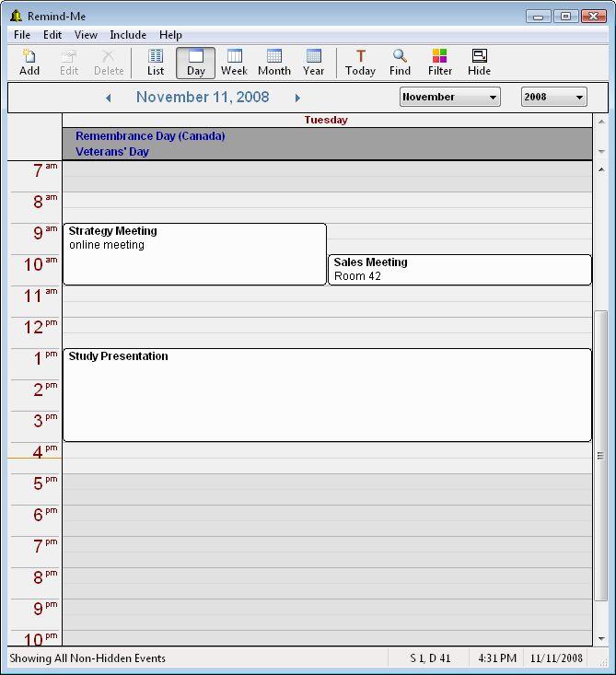Viewport: 616px width, 675px height.
Task: Click 'Showing All Non-Hidden Events' status text
Action: [87, 658]
